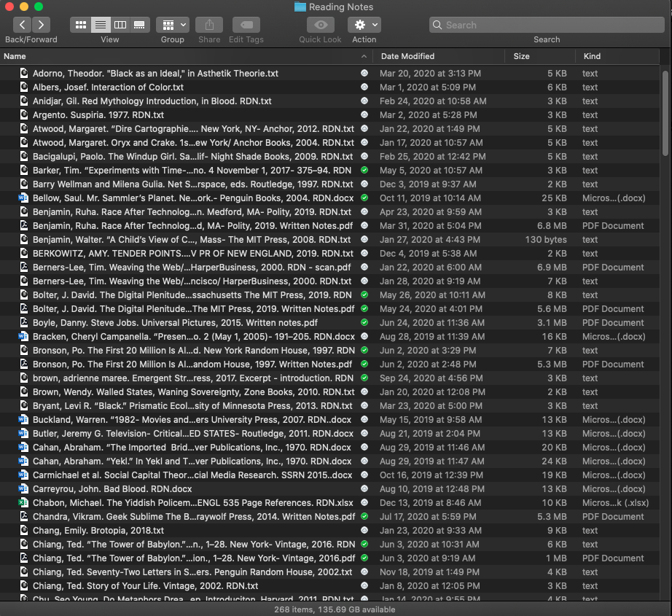Switch to column view

[x=120, y=25]
